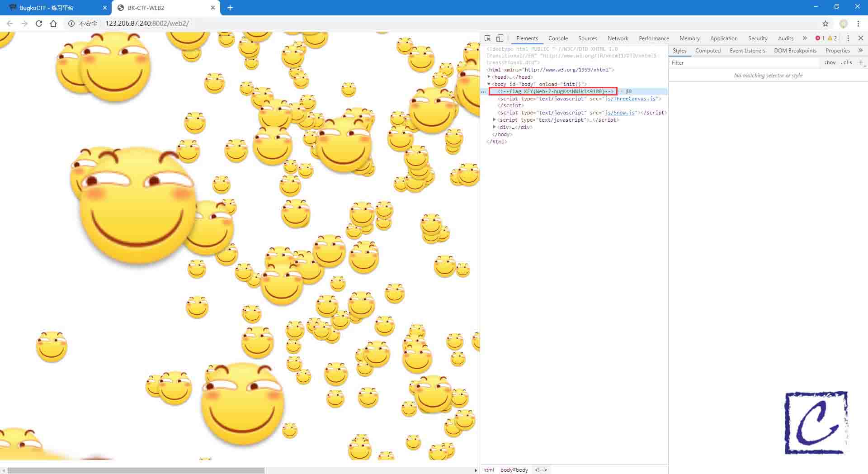Open the browser profile avatar
Screen dimensions: 868x474
click(843, 24)
